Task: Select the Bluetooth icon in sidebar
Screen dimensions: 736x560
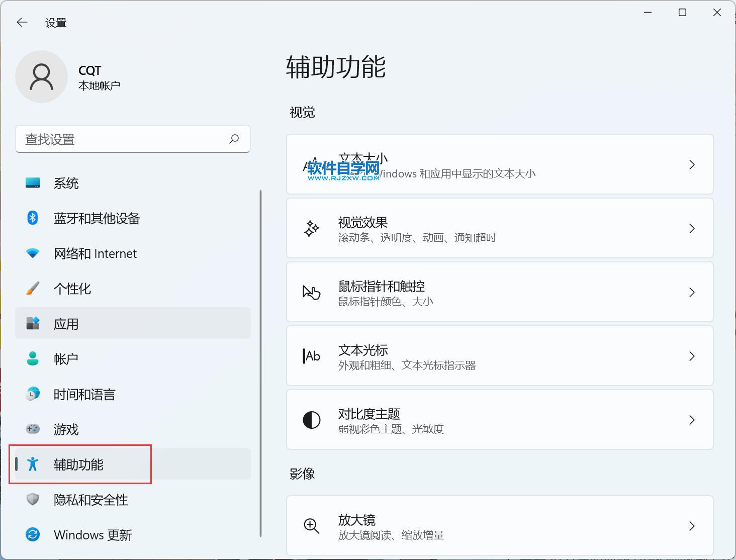Action: click(33, 218)
